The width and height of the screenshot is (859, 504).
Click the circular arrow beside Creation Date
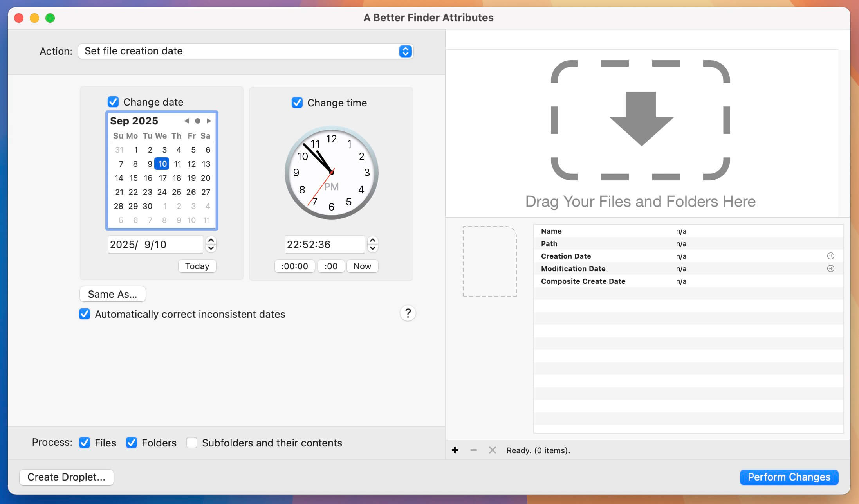tap(830, 256)
